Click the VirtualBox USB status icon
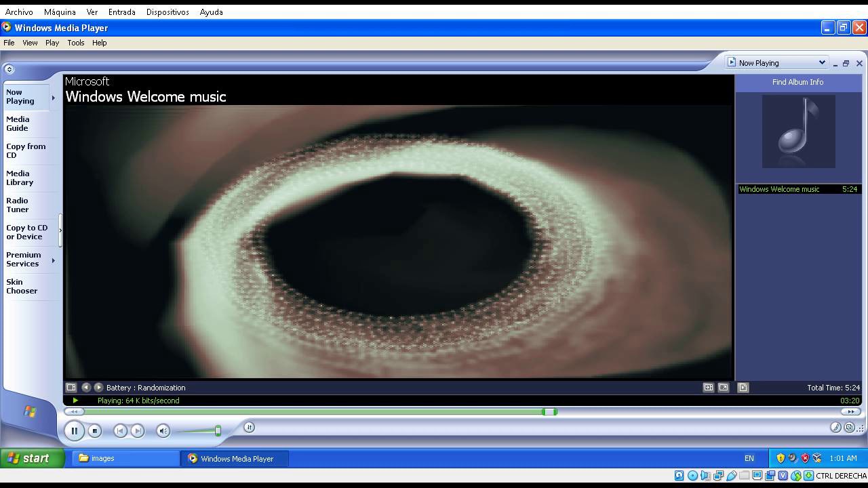 click(x=732, y=476)
